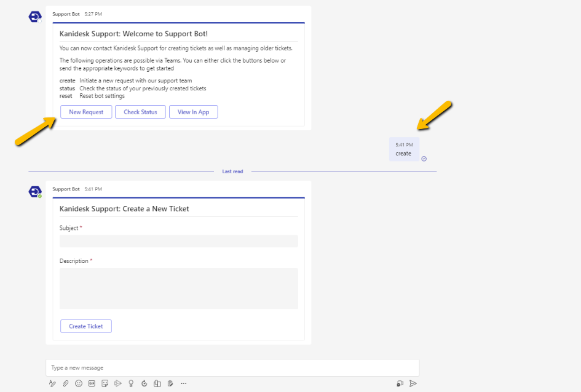The image size is (581, 392).
Task: Click 'Initiate a new request with our support team'
Action: [x=136, y=80]
